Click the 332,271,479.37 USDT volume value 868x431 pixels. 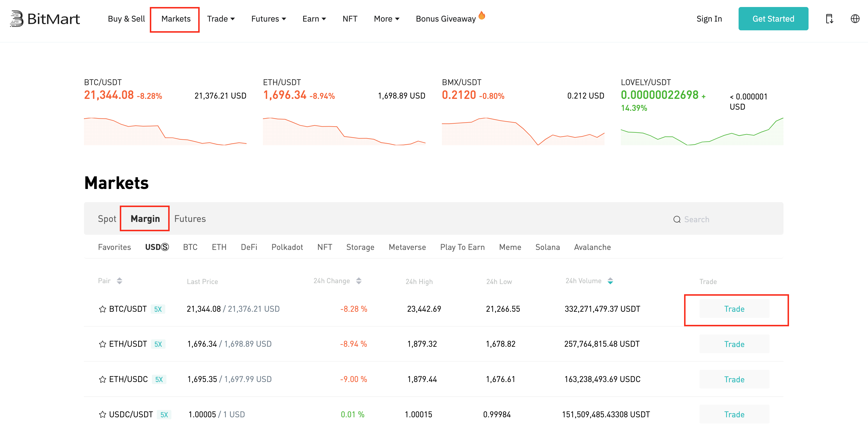pos(602,309)
